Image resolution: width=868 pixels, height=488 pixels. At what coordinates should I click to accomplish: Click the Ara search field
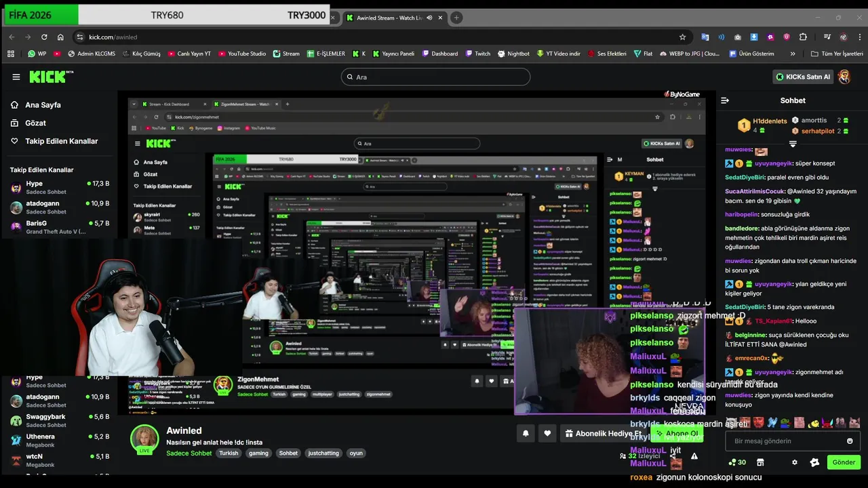pyautogui.click(x=435, y=77)
